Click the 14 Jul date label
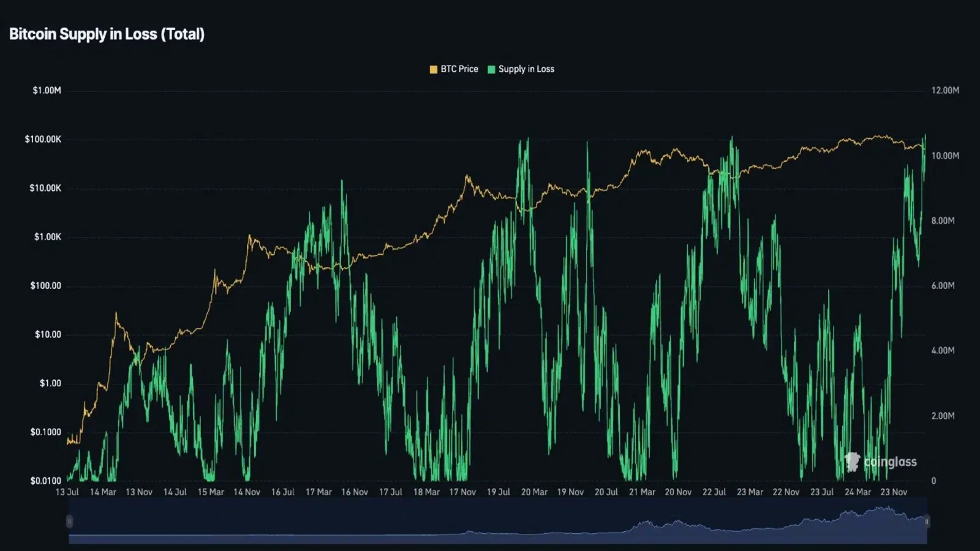The image size is (980, 551). point(175,492)
